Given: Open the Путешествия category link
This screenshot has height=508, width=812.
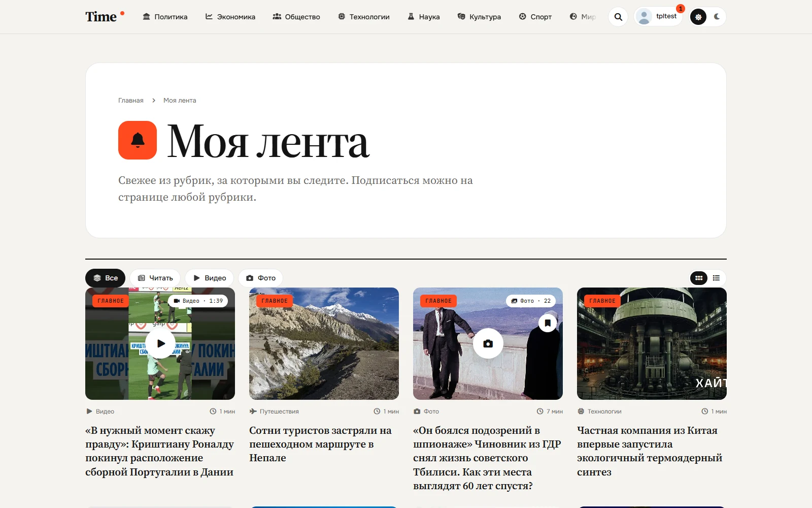Looking at the screenshot, I should pos(274,411).
